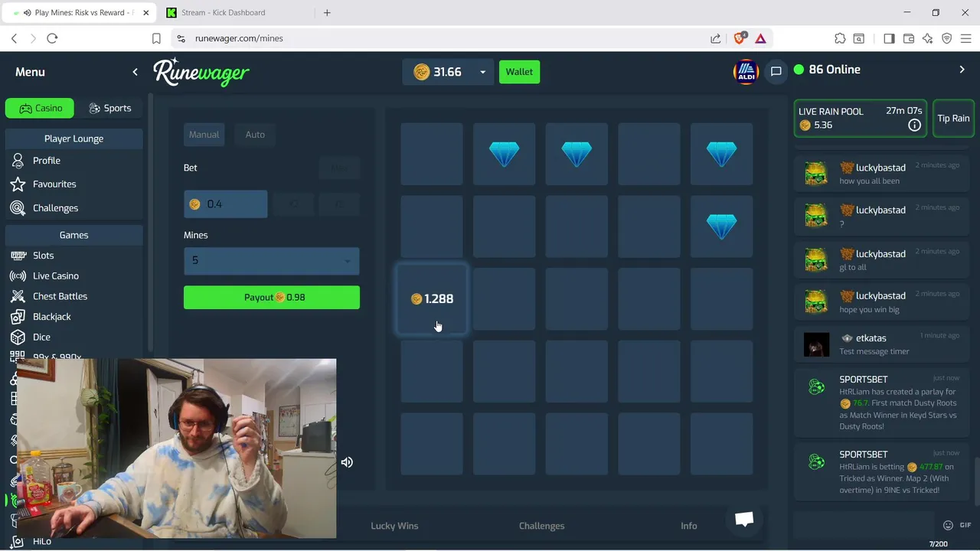Open Blackjack cards icon
This screenshot has height=551, width=980.
(x=18, y=317)
